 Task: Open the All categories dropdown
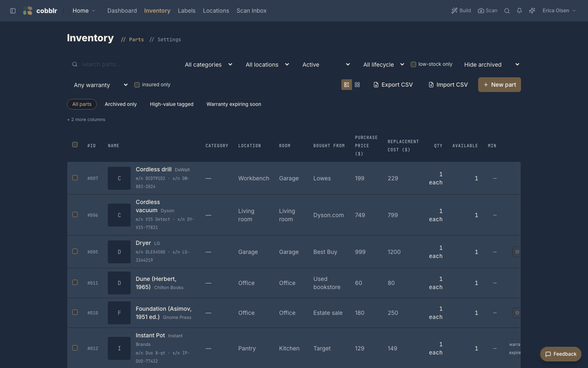[x=208, y=65]
